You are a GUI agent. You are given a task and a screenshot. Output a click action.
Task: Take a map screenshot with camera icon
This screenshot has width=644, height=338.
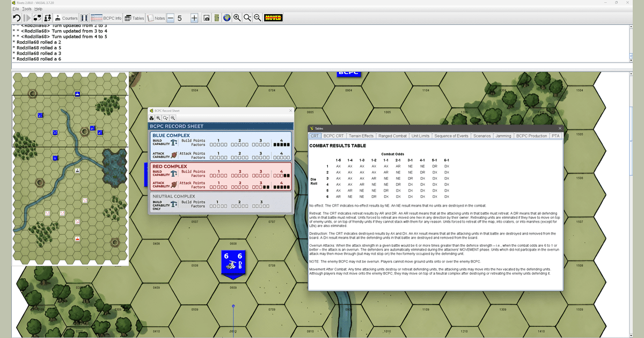click(x=206, y=18)
